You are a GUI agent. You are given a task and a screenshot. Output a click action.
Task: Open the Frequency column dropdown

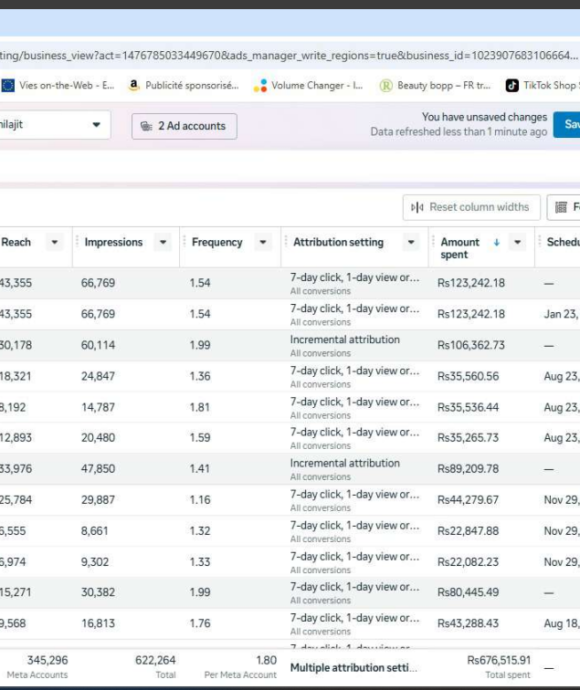tap(263, 242)
